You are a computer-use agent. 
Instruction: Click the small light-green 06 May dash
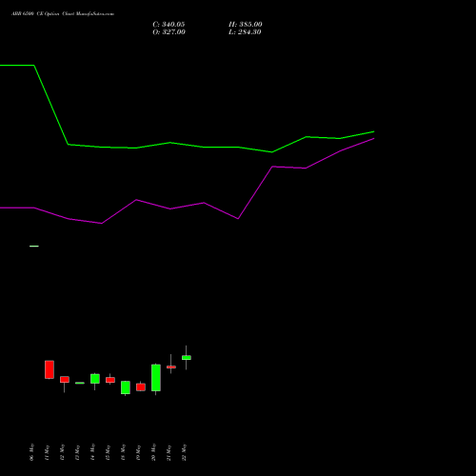[x=34, y=246]
